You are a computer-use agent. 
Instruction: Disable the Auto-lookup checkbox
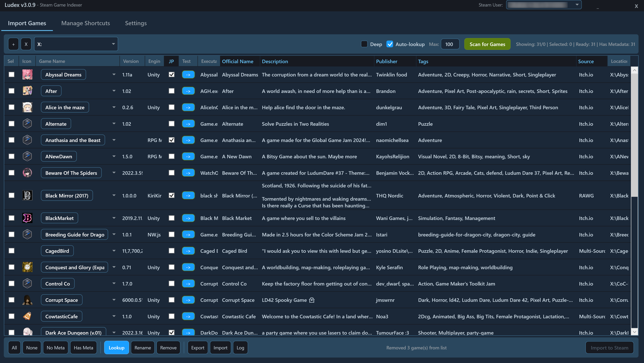pos(389,44)
